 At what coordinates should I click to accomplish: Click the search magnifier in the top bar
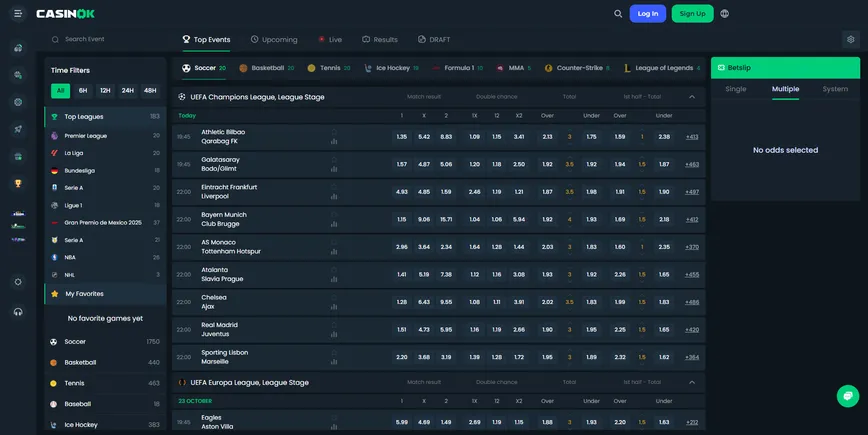click(618, 14)
